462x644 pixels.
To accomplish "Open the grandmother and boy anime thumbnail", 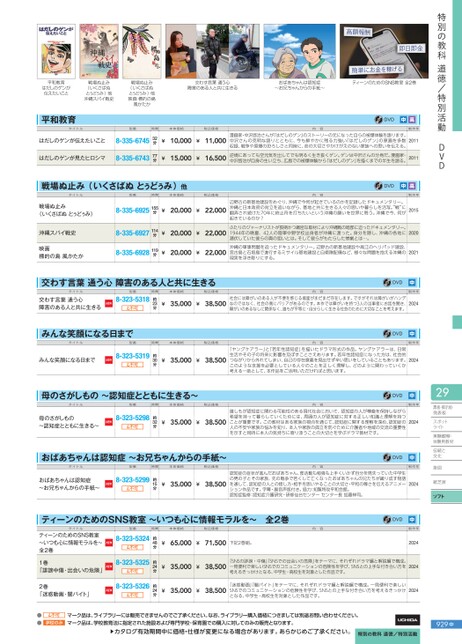I will tap(299, 51).
